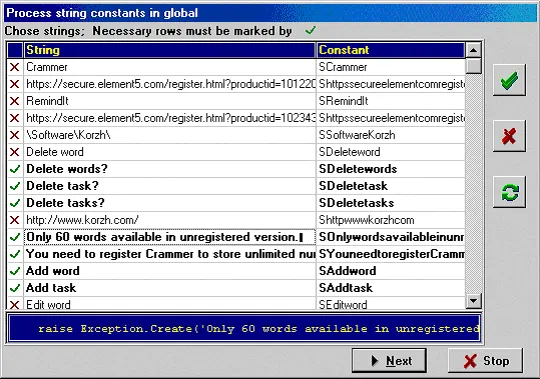Click the Next button
Viewport: 540px width, 379px height.
click(389, 360)
